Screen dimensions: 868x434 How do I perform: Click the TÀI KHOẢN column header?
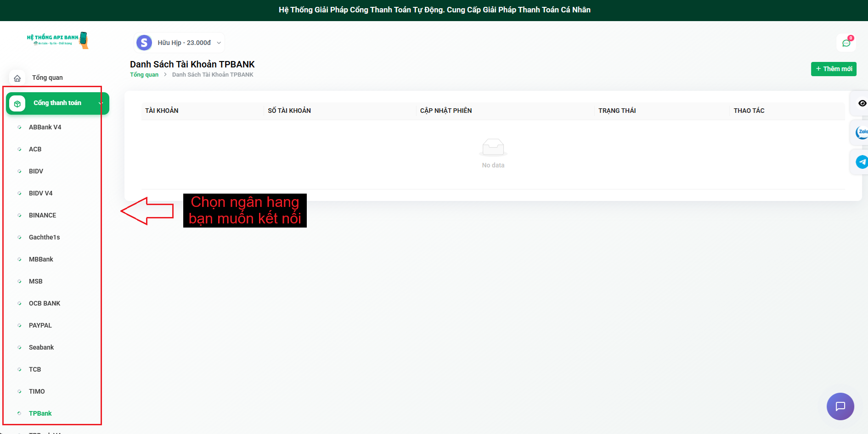tap(162, 111)
